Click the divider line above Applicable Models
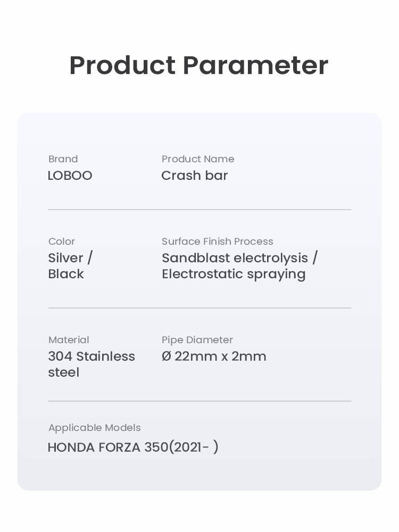Screen dimensions: 399x532 199,401
